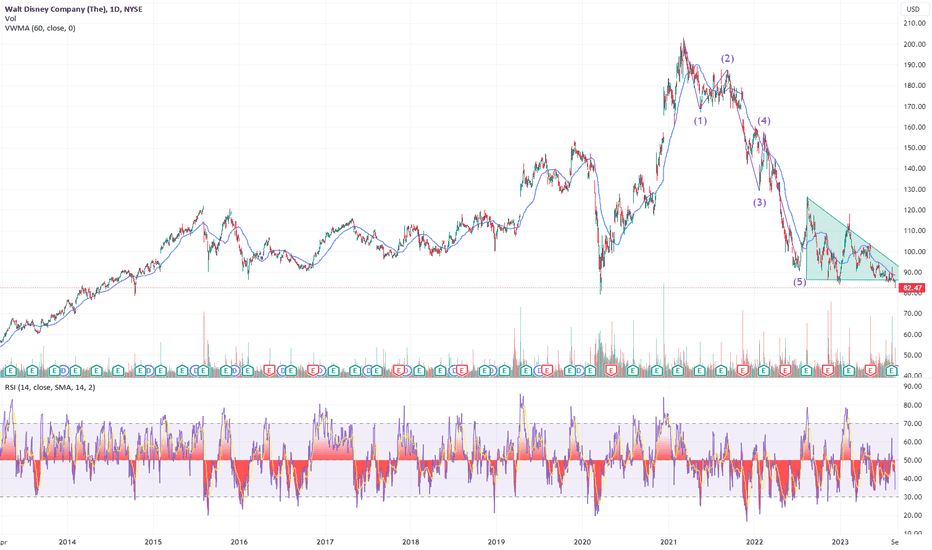Select the Walt Disney Company symbol title
The image size is (932, 550).
click(x=74, y=9)
